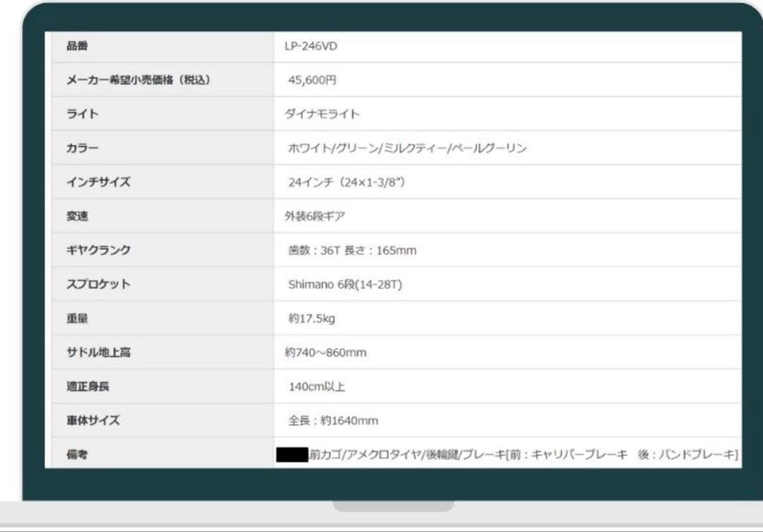The height and width of the screenshot is (532, 763).
Task: Select the 全長：約1640mm body size text
Action: coord(333,421)
